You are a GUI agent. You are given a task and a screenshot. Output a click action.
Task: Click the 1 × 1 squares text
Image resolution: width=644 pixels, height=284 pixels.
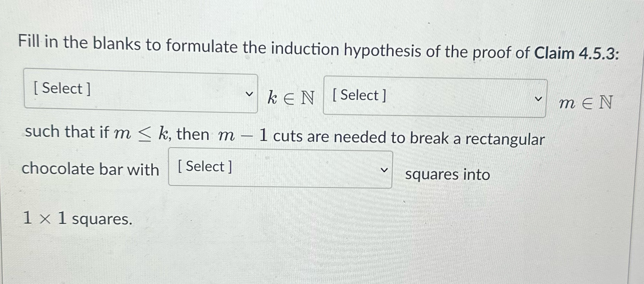click(x=76, y=219)
